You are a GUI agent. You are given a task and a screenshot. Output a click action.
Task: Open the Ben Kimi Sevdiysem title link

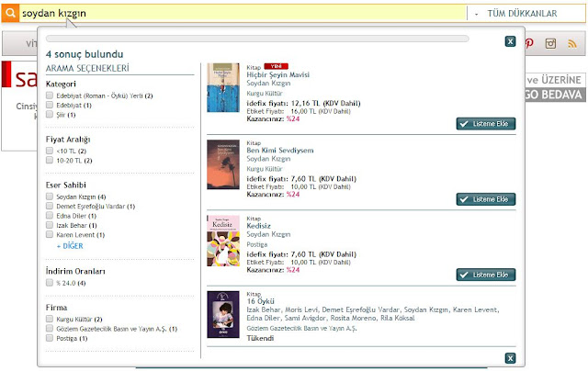click(x=279, y=151)
